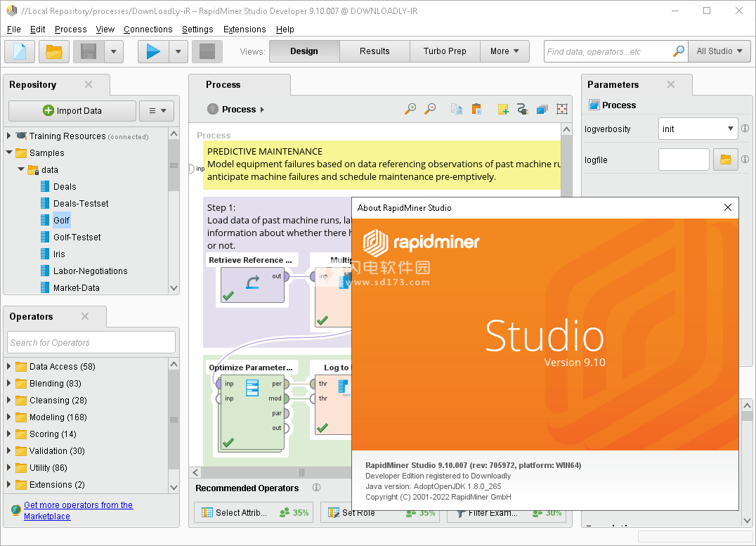Screen dimensions: 756x546
Task: Click the logfile text input field
Action: (684, 160)
